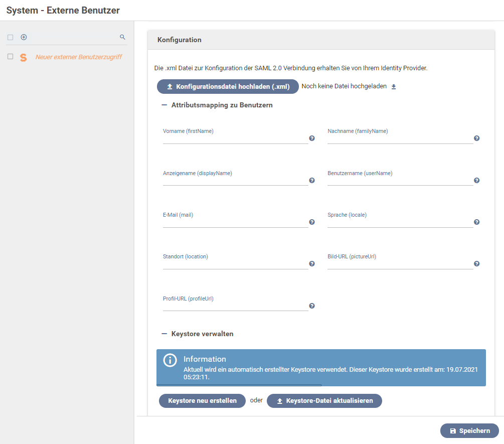Viewport: 504px width, 444px height.
Task: Click Konfigurationsdatei hochladen (.xml) button
Action: [228, 87]
